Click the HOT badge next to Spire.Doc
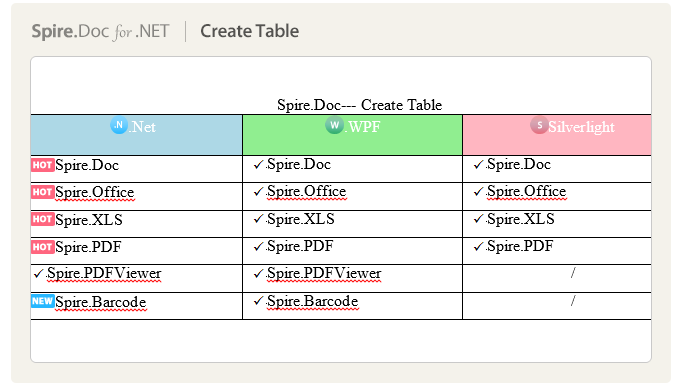The height and width of the screenshot is (390, 682). pyautogui.click(x=43, y=165)
